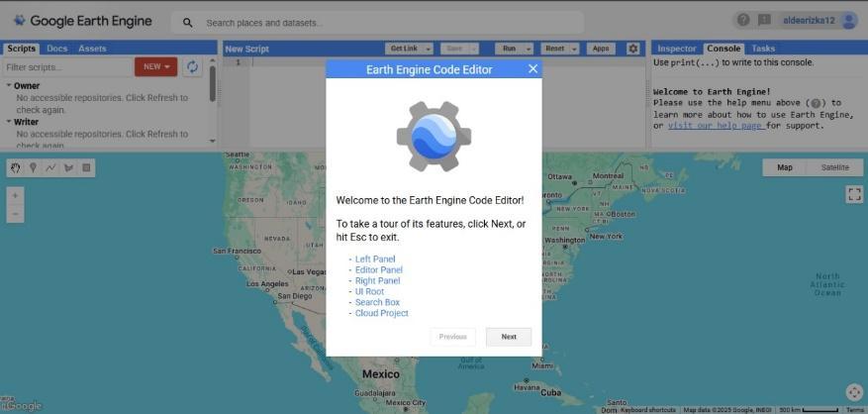Click the Google Earth Engine logo
Viewport: 868px width, 414px height.
point(82,21)
